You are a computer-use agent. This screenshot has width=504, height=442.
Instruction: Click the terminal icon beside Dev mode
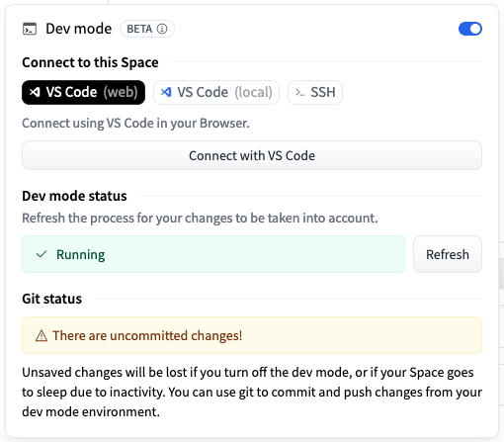point(30,29)
